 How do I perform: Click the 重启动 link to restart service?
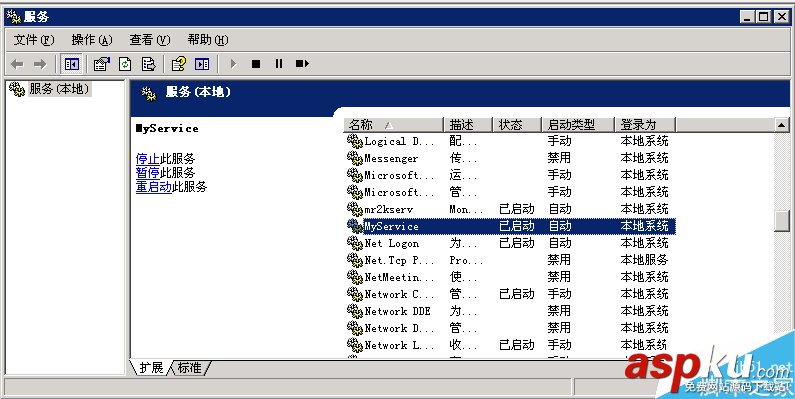pyautogui.click(x=154, y=187)
